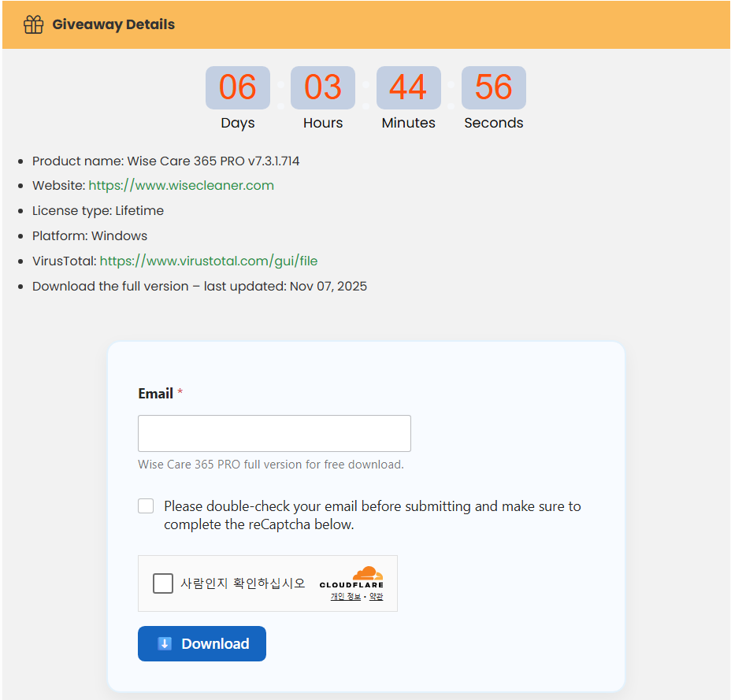The height and width of the screenshot is (700, 731).
Task: Click the Platform Windows line
Action: click(90, 236)
